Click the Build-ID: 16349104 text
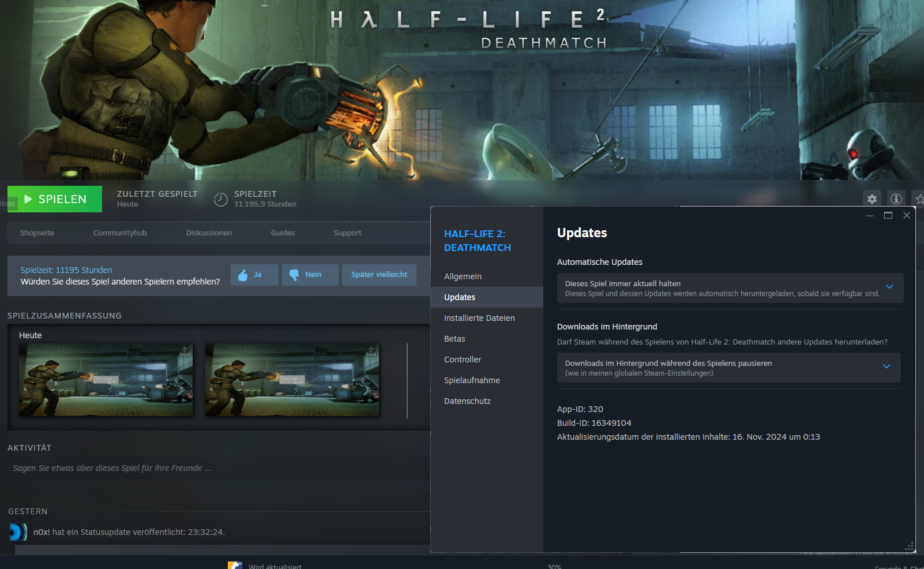924x569 pixels. pyautogui.click(x=594, y=423)
